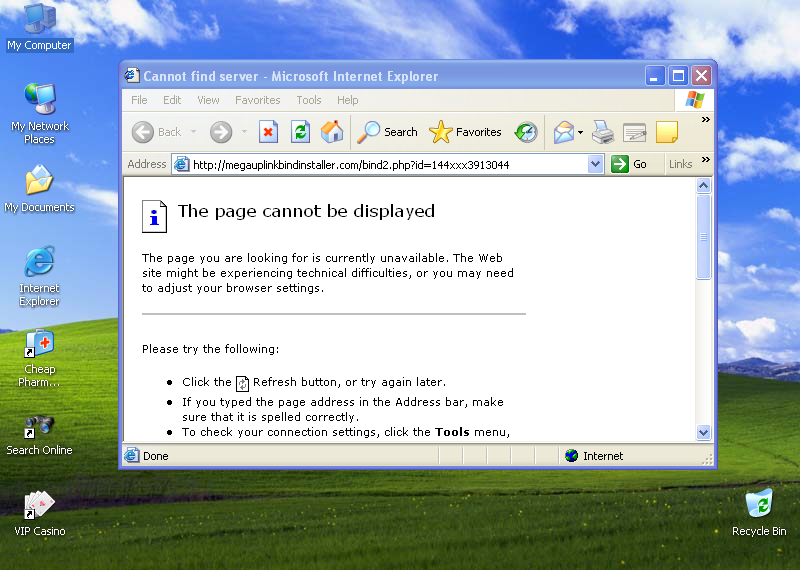Open the Recycle Bin

759,513
